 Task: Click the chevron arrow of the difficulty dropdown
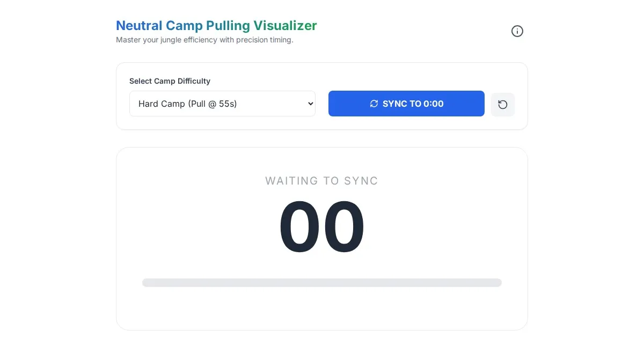coord(310,104)
